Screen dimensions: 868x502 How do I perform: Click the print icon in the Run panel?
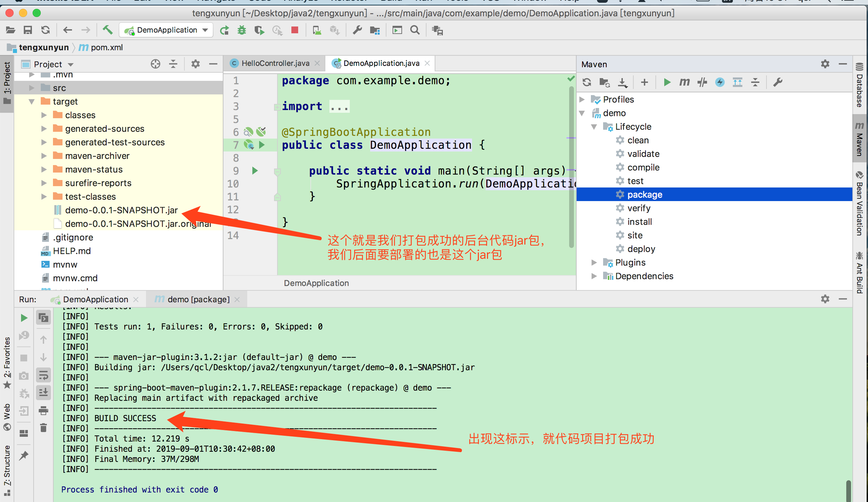pos(43,410)
